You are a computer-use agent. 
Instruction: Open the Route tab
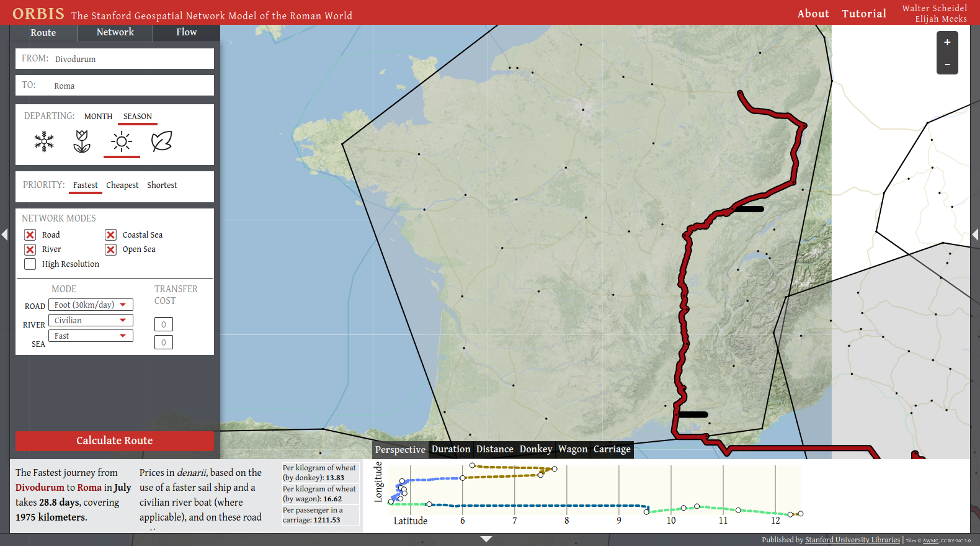click(43, 32)
